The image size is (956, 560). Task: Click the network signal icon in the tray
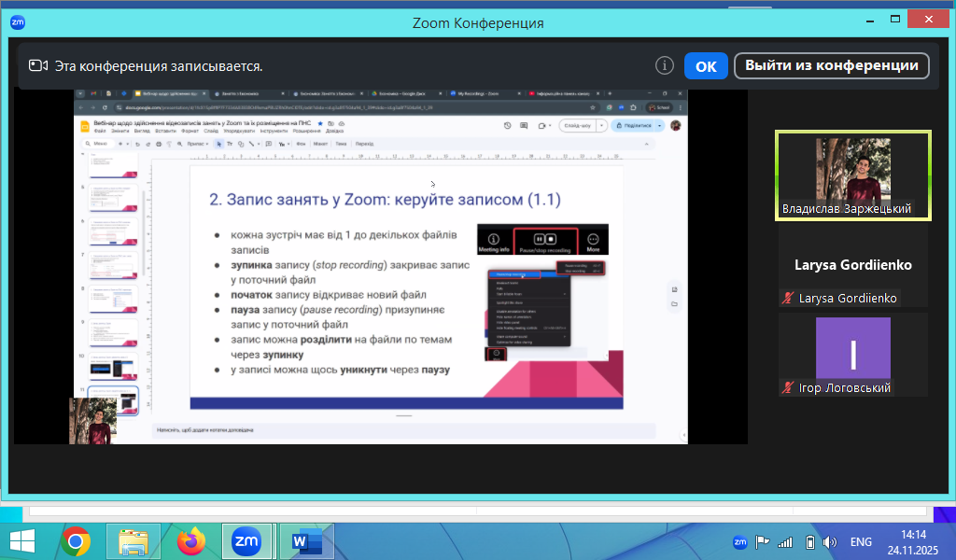pyautogui.click(x=785, y=541)
